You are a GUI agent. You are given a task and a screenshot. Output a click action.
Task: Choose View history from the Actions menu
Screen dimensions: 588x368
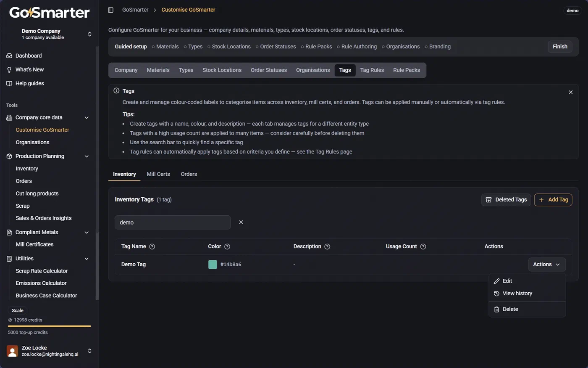(x=527, y=294)
